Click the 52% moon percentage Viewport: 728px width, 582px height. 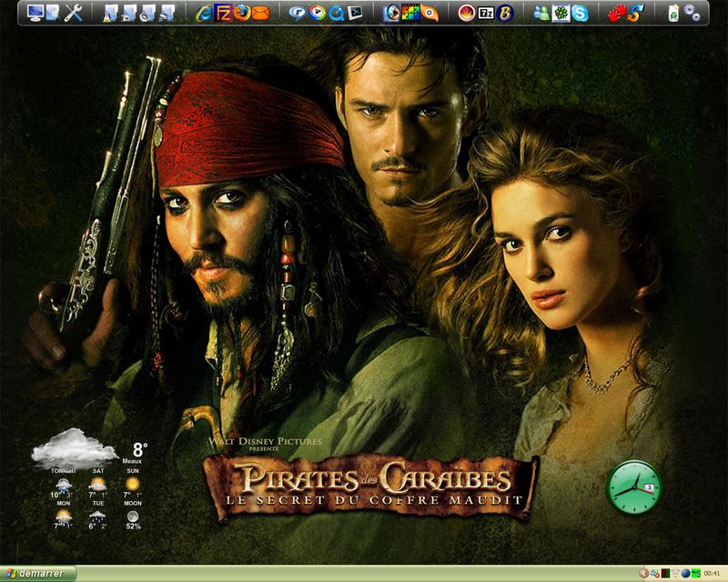[133, 527]
